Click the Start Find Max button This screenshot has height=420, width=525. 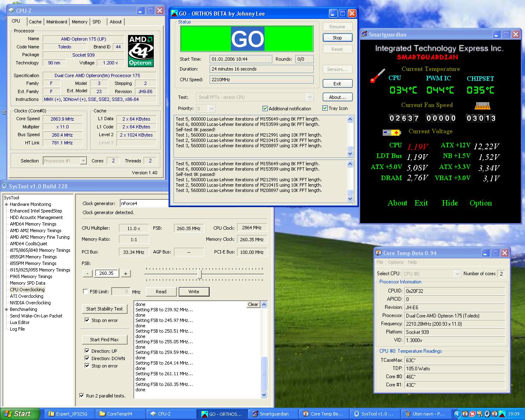tap(104, 340)
